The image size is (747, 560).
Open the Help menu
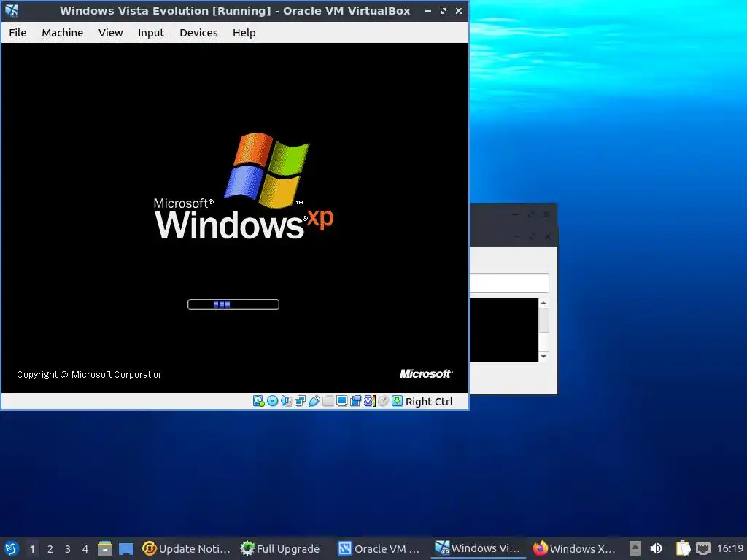(x=244, y=33)
